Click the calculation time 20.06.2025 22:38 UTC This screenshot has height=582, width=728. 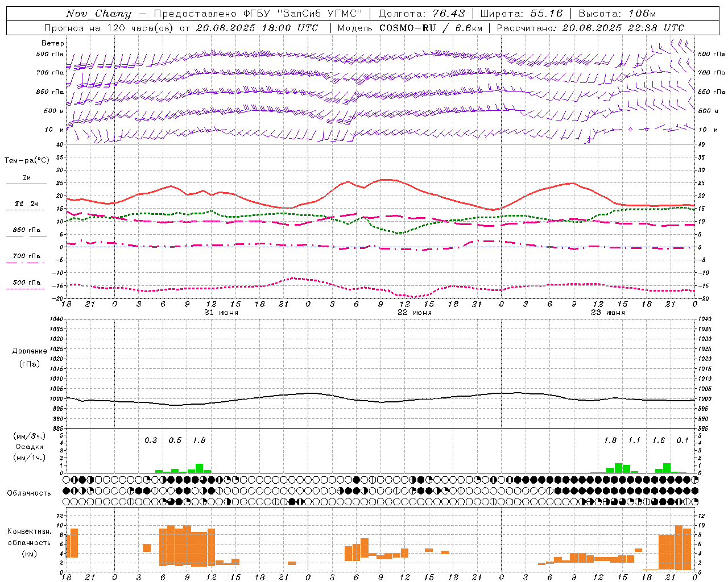(x=623, y=28)
